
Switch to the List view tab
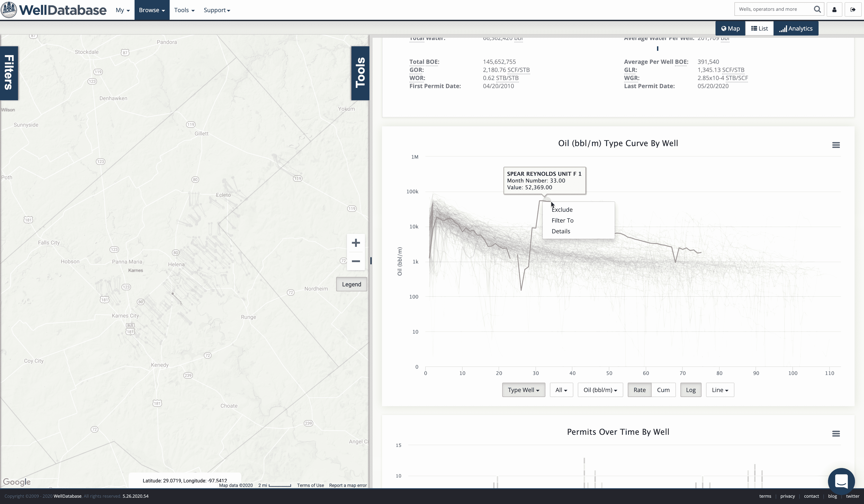click(759, 29)
